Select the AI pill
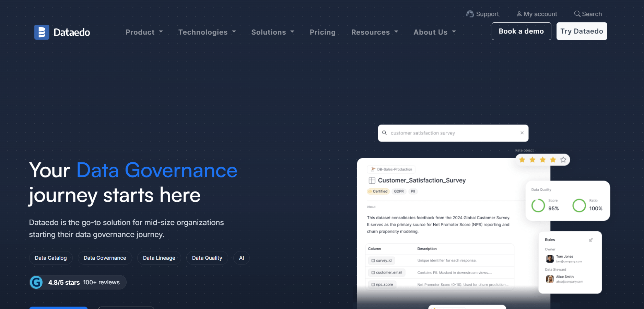The image size is (644, 309). pyautogui.click(x=242, y=258)
